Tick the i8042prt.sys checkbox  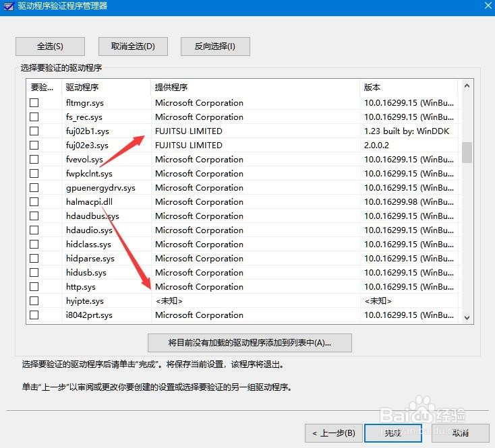[34, 315]
